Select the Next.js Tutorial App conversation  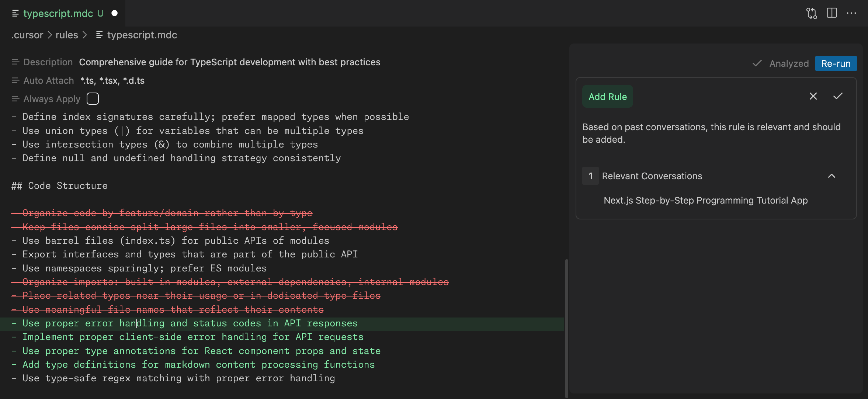coord(705,201)
